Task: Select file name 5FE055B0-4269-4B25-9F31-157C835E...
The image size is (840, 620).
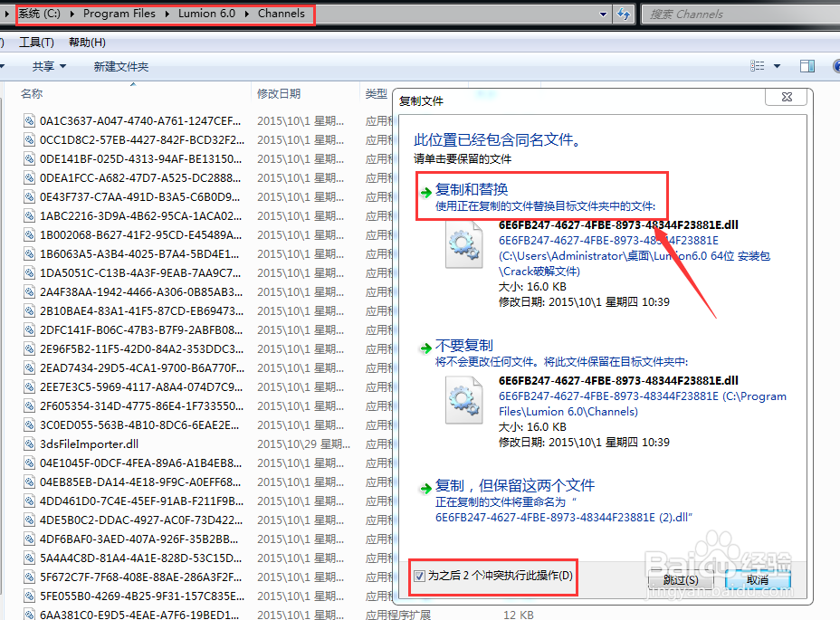Action: (x=141, y=596)
